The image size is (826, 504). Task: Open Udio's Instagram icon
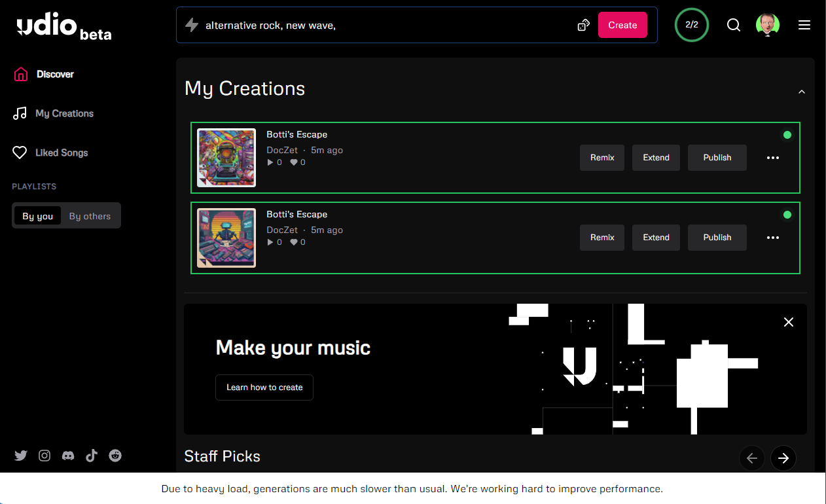45,456
